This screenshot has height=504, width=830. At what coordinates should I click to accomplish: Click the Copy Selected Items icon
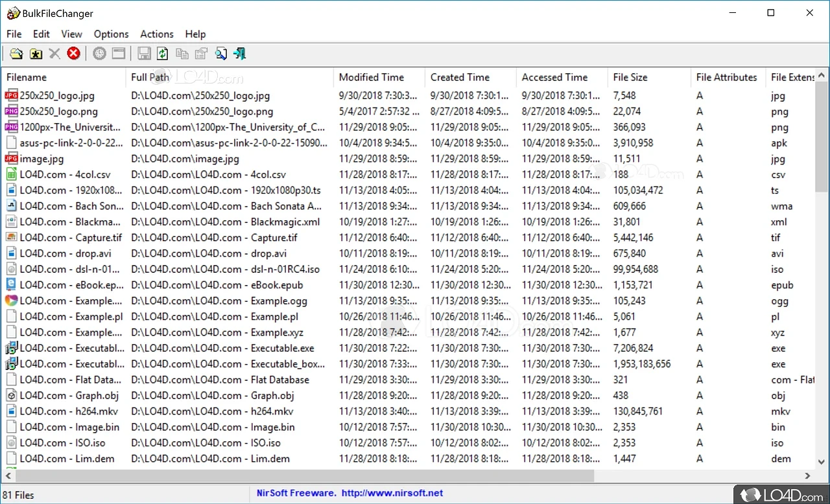point(182,54)
